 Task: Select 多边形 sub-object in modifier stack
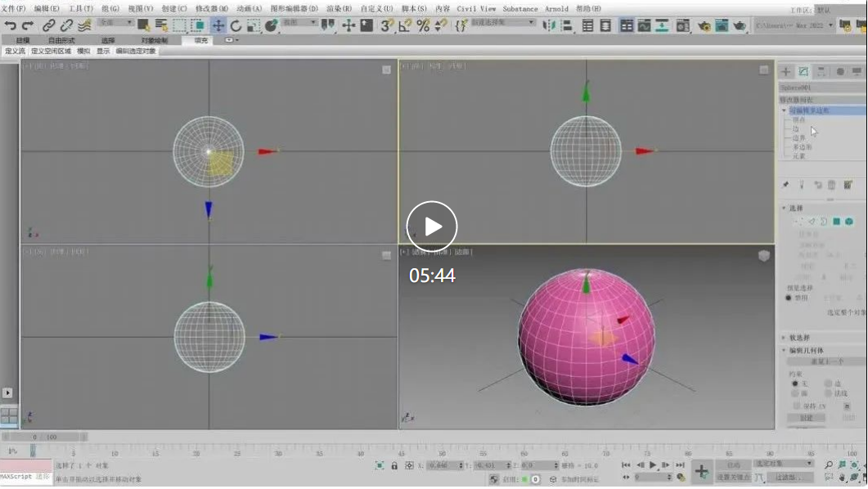[x=803, y=147]
